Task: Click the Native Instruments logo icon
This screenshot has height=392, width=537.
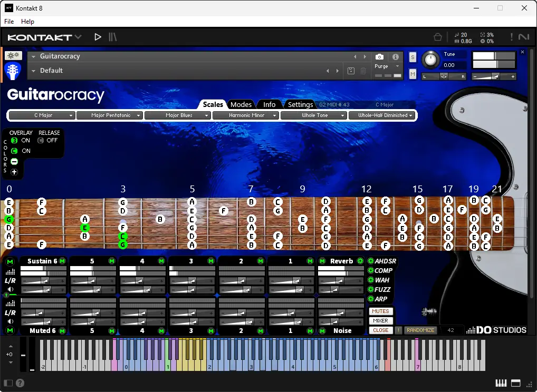Action: (x=524, y=36)
